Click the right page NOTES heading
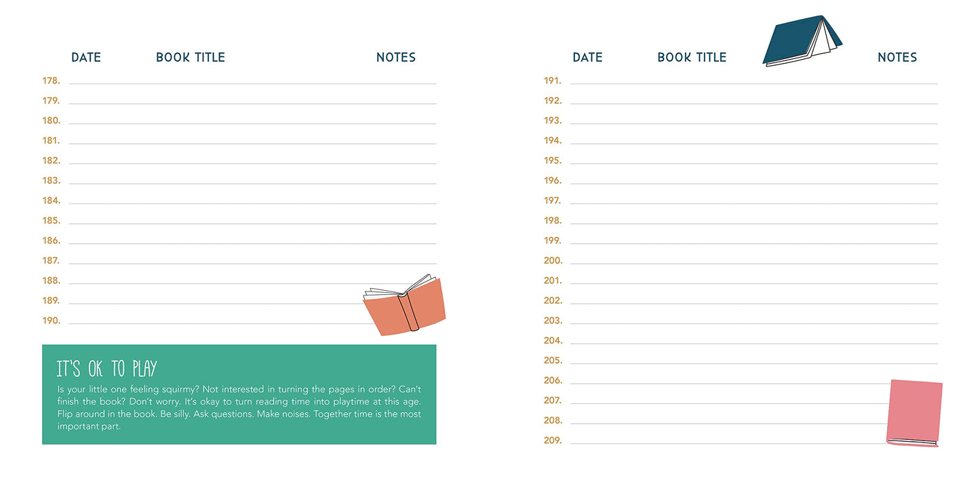The height and width of the screenshot is (490, 980). [897, 58]
